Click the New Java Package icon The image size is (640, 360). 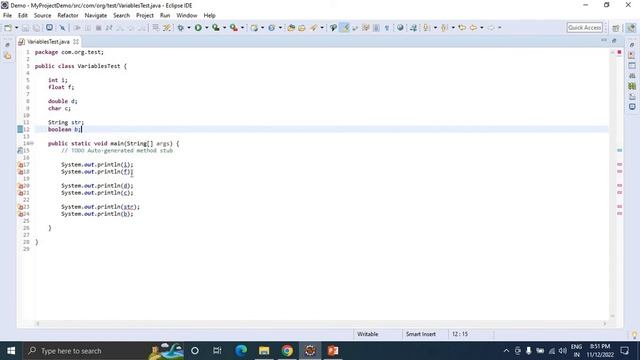pos(254,28)
